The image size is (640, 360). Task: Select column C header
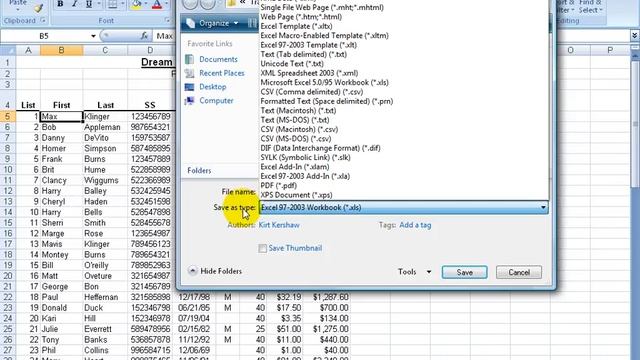point(105,50)
